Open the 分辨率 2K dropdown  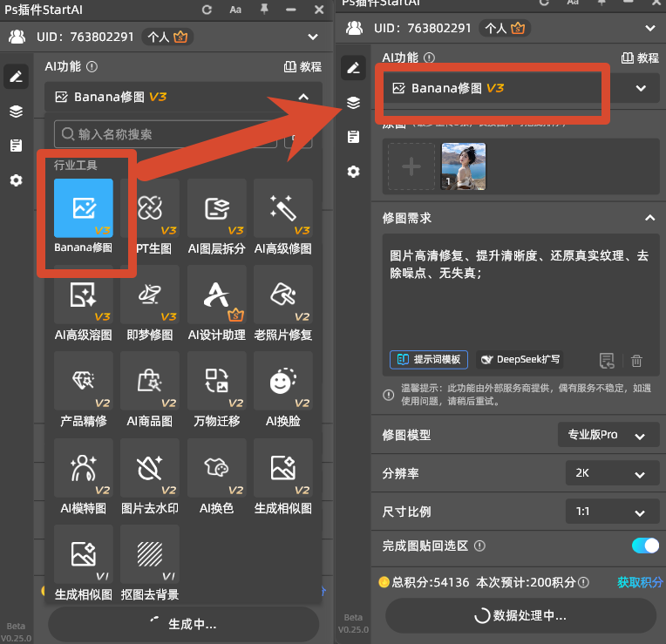(x=612, y=473)
